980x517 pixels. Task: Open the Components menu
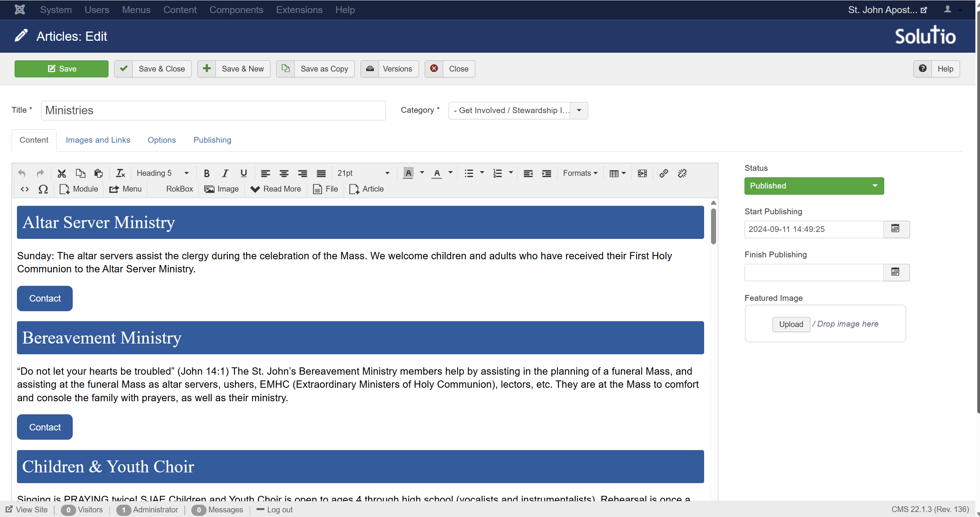pos(236,10)
